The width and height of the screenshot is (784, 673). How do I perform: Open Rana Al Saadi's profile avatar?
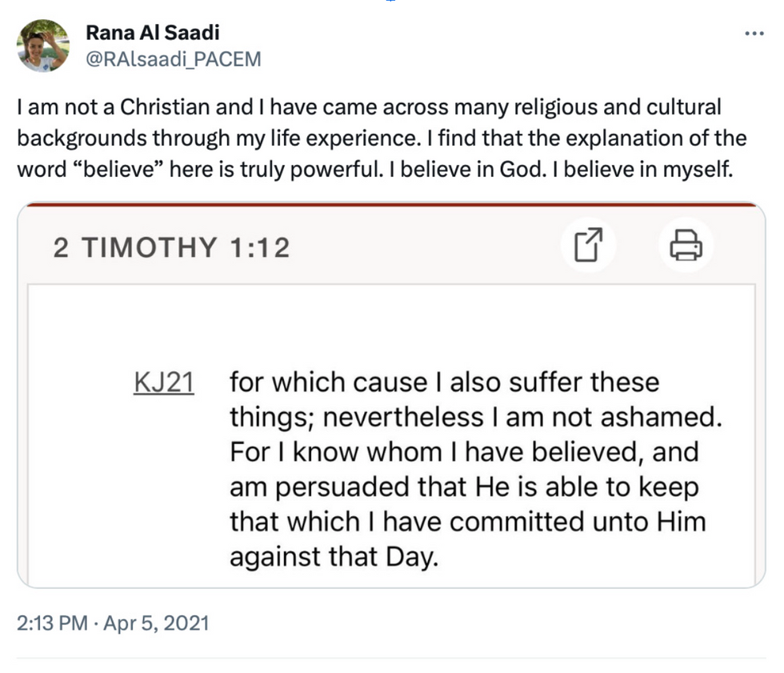[x=42, y=46]
